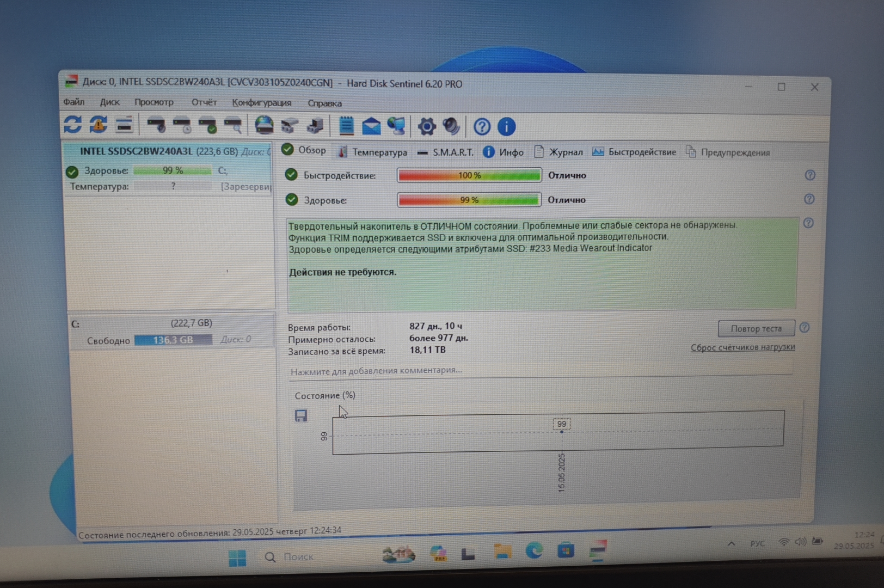Image resolution: width=884 pixels, height=588 pixels.
Task: Click the 99 % health bar in disk list
Action: (173, 170)
